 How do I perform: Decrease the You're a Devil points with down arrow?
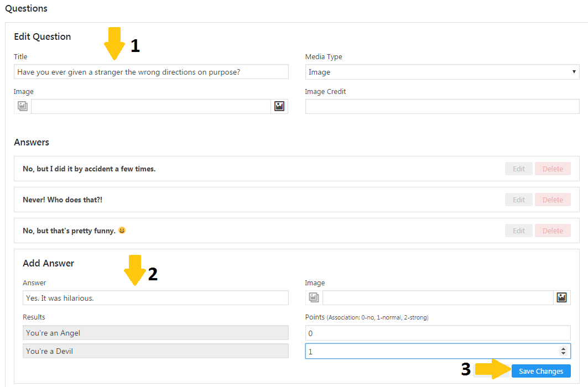point(563,353)
